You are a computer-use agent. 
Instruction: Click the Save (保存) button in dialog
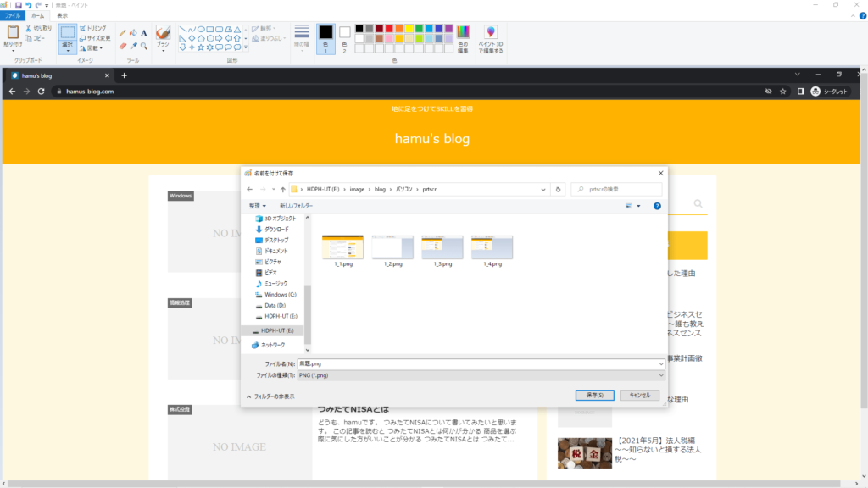pyautogui.click(x=594, y=395)
